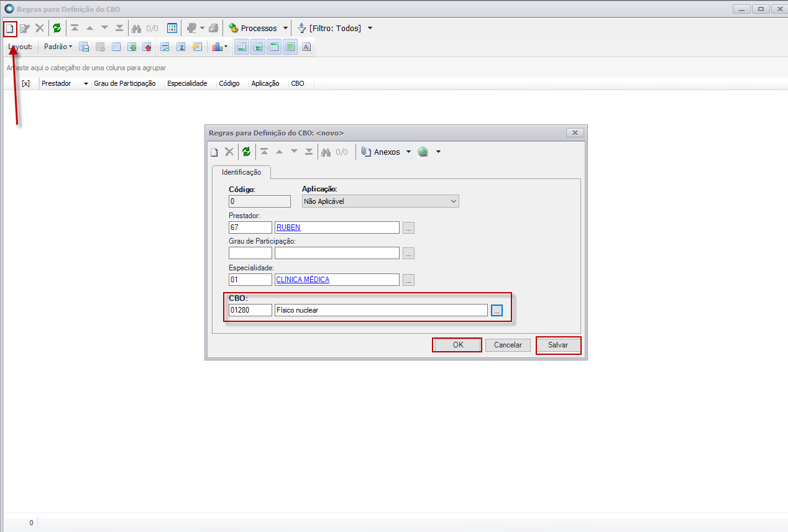Toggle the first highlighted grid view button
788x532 pixels.
click(242, 47)
